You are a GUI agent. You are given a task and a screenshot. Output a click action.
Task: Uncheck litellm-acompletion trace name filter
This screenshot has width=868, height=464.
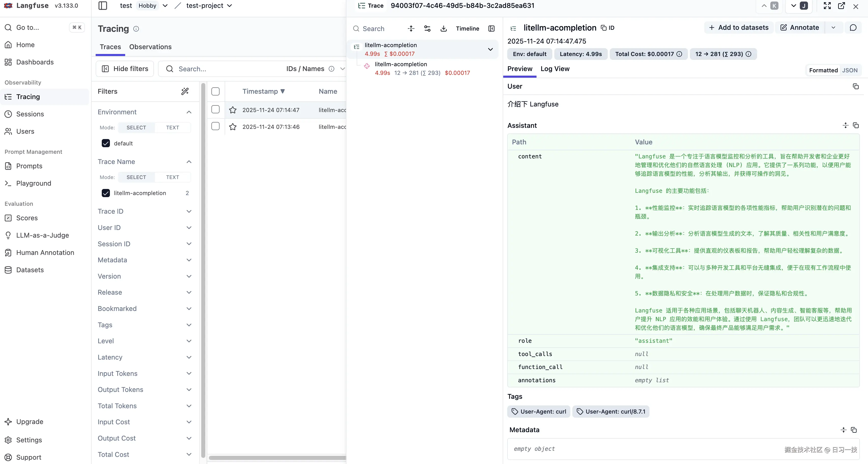[x=106, y=193]
